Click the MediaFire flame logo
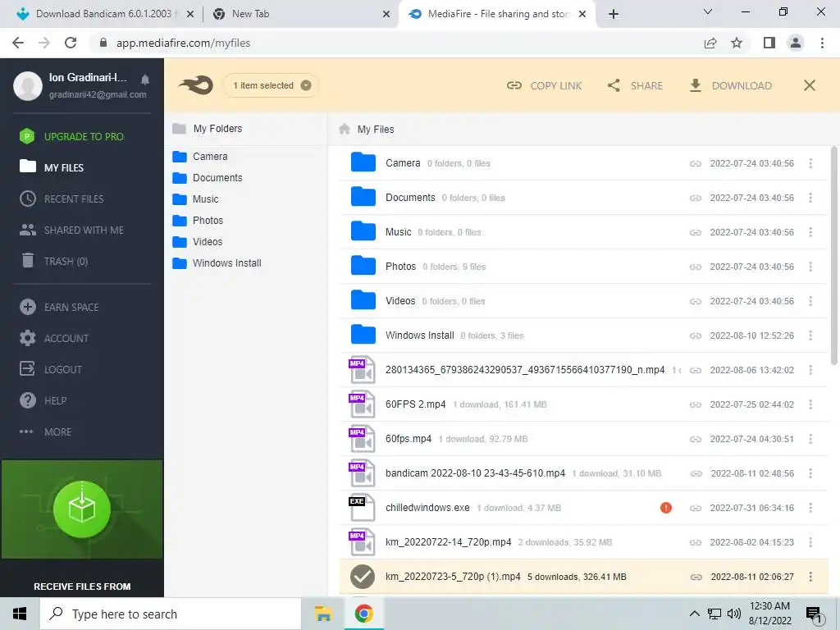This screenshot has height=630, width=840. pos(196,85)
